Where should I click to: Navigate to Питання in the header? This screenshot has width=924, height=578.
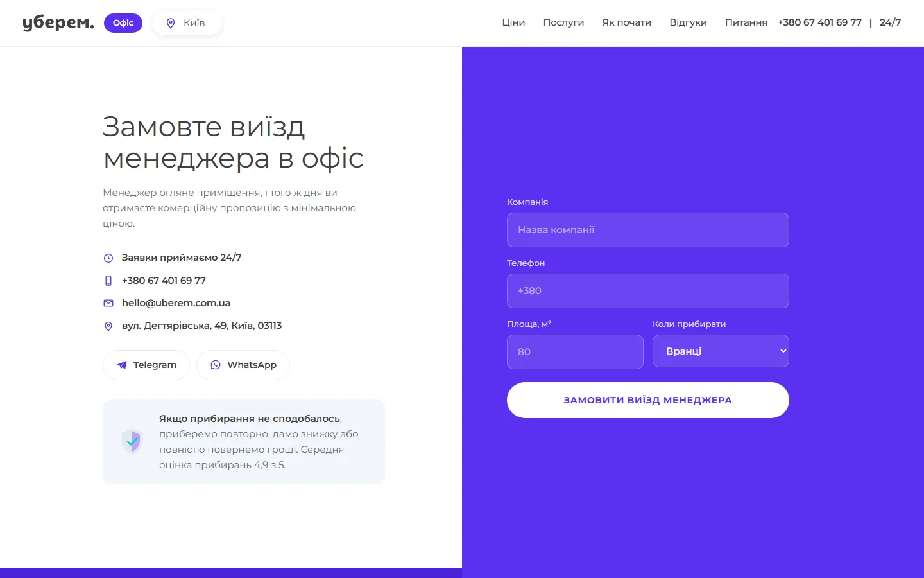point(746,22)
